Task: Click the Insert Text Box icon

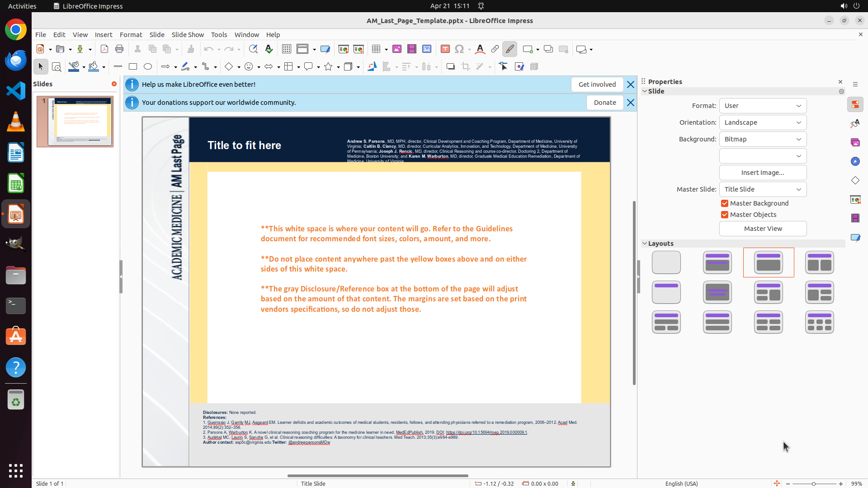Action: [445, 49]
